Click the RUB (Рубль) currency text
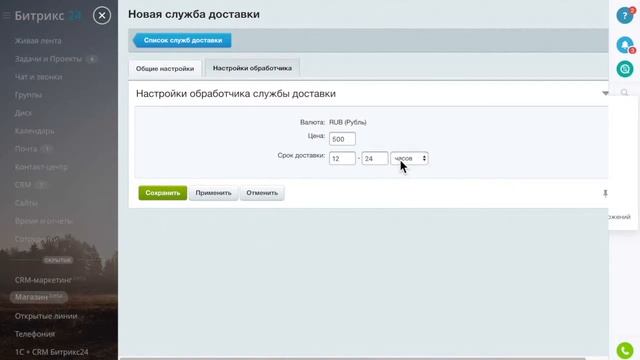Viewport: 640px width, 360px height. coord(348,122)
